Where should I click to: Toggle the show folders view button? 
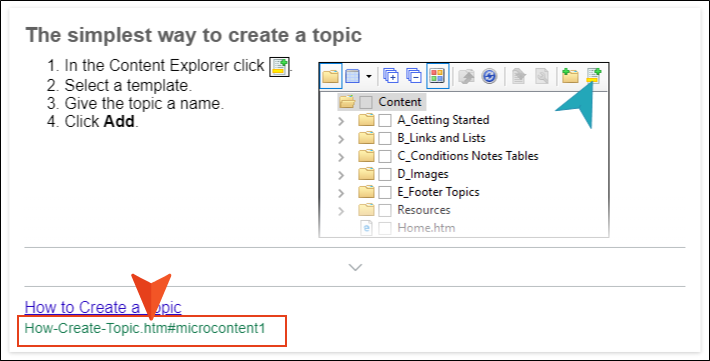point(331,76)
